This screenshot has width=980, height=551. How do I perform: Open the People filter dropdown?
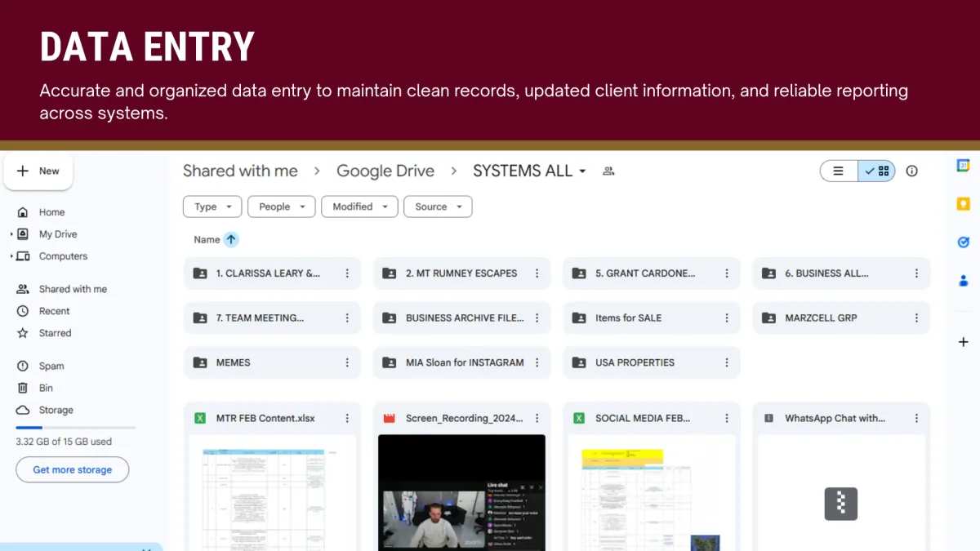[x=282, y=207]
